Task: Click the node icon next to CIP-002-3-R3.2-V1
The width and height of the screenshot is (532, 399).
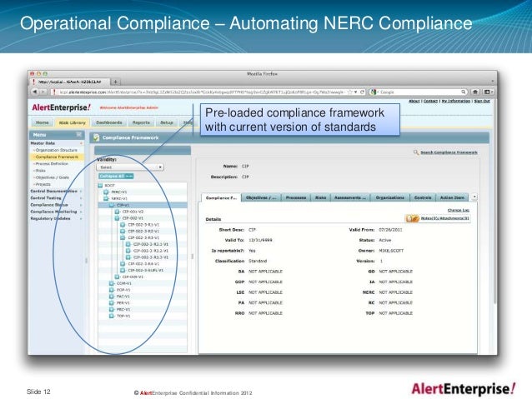Action: 128,251
